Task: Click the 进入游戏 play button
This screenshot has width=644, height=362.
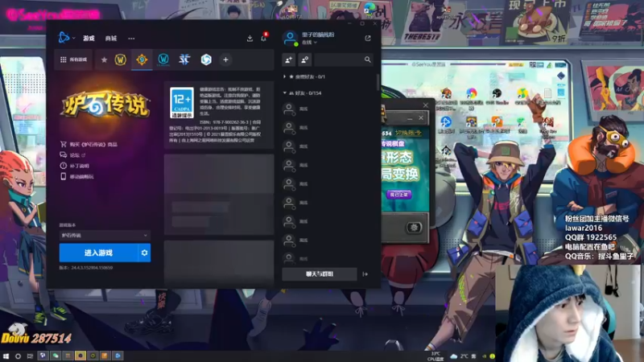Action: (x=98, y=253)
